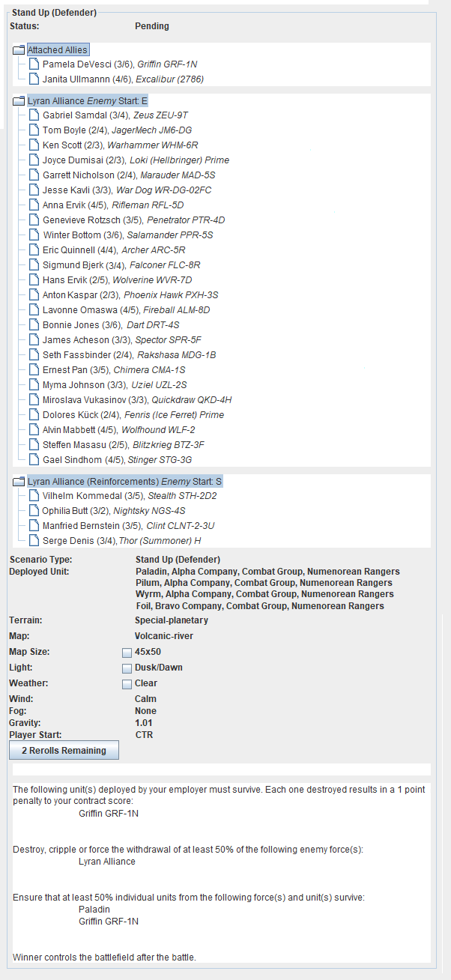This screenshot has height=980, width=451.
Task: Select Jesse Kavli War Dog entry
Action: [x=127, y=190]
